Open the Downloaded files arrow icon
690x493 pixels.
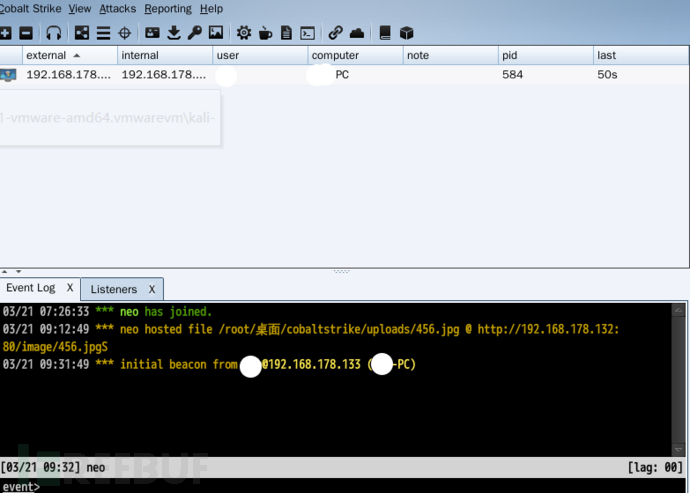[174, 33]
